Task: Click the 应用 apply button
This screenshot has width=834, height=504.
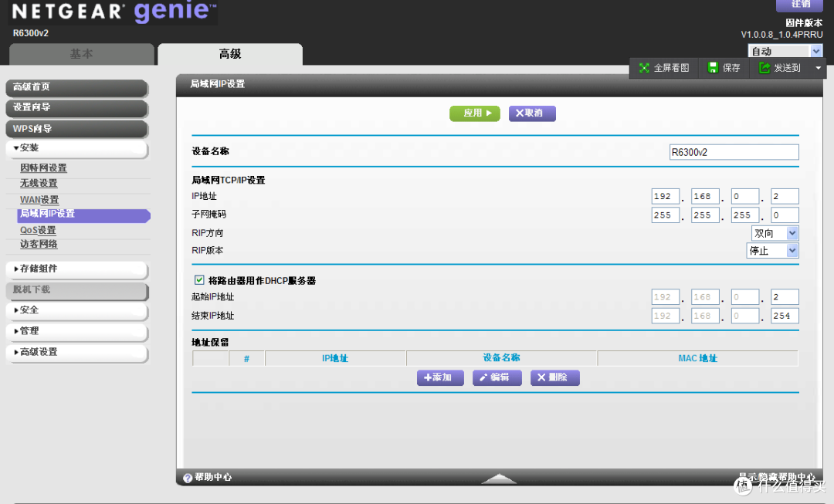Action: (x=475, y=113)
